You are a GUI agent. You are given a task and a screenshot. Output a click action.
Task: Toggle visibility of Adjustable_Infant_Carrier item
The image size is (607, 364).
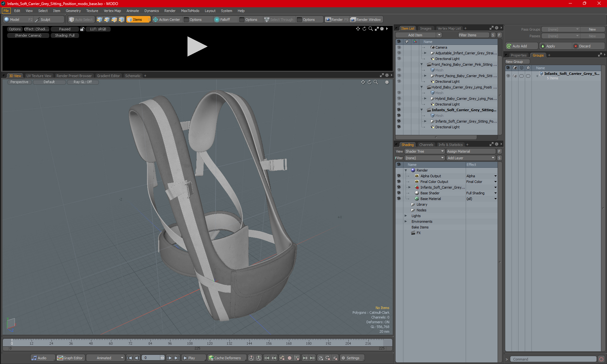click(399, 53)
